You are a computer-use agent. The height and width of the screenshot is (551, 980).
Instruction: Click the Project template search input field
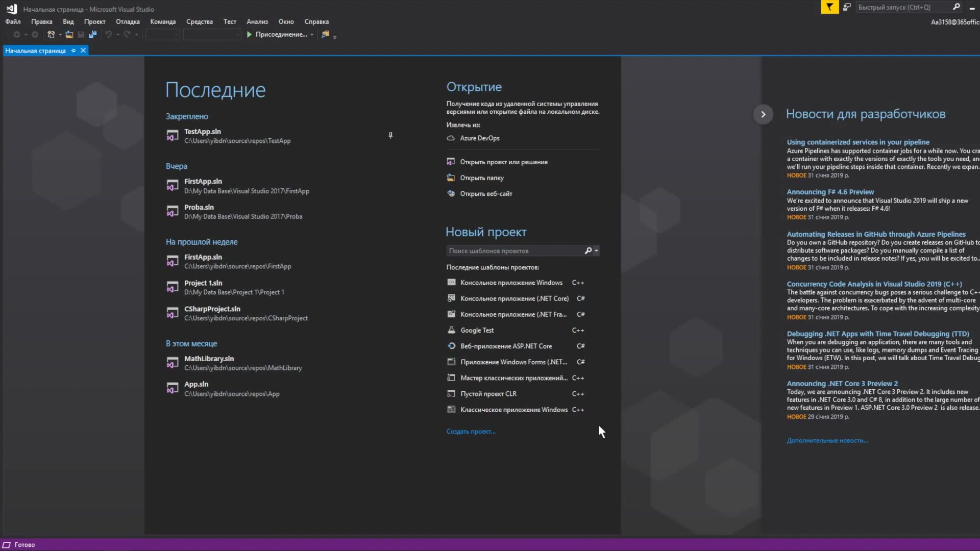(515, 251)
